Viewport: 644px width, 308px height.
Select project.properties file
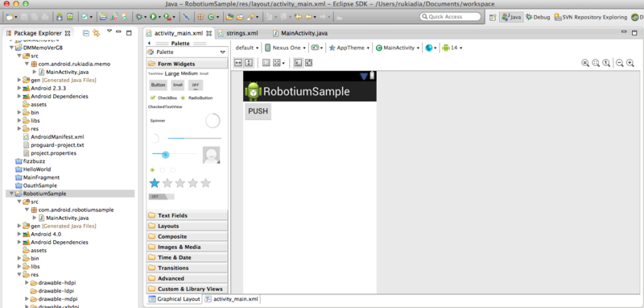click(50, 153)
